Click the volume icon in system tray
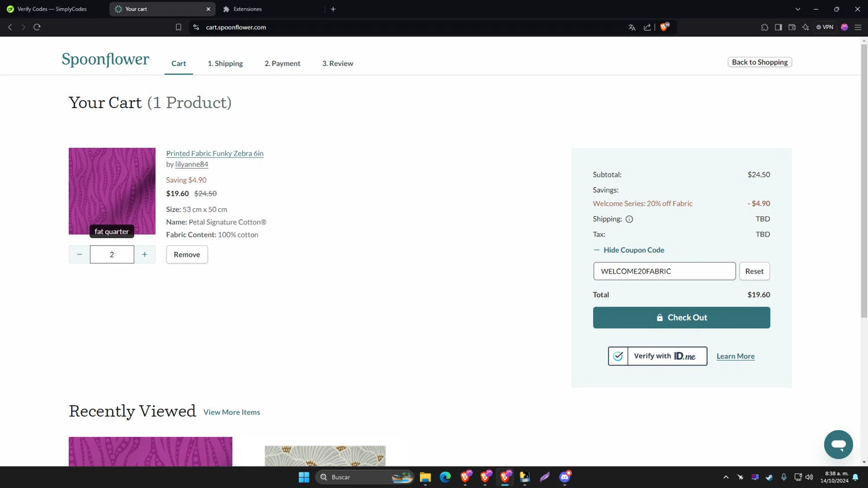 809,477
